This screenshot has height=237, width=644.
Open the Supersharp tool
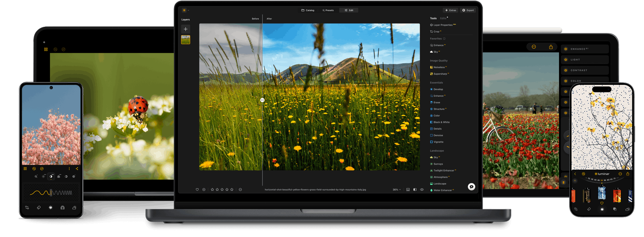(x=440, y=74)
